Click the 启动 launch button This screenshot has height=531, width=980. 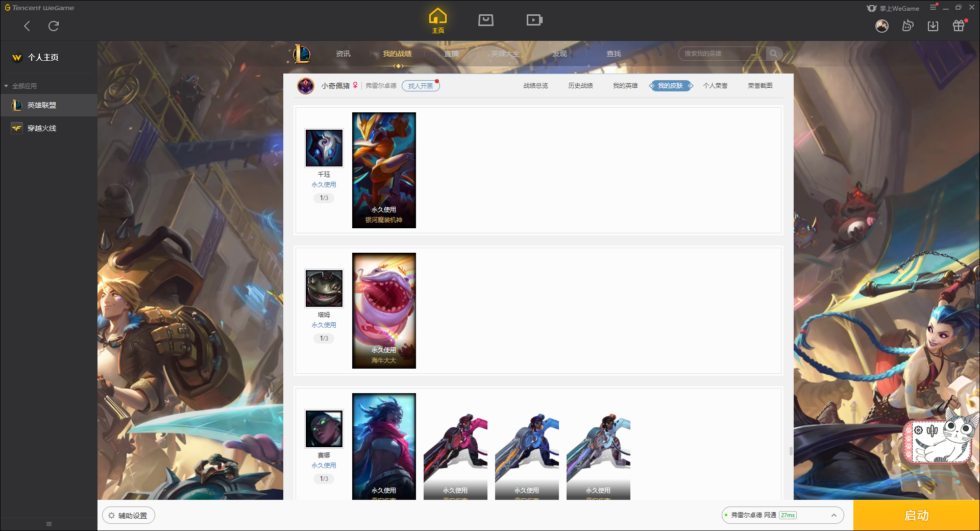tap(917, 516)
